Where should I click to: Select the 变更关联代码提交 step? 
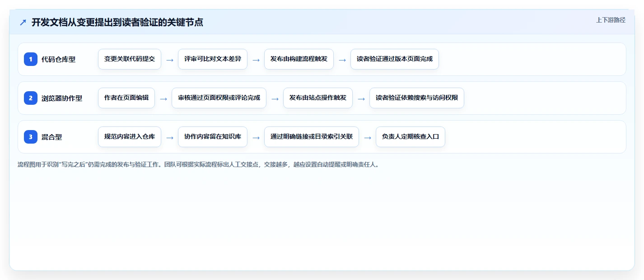(130, 59)
